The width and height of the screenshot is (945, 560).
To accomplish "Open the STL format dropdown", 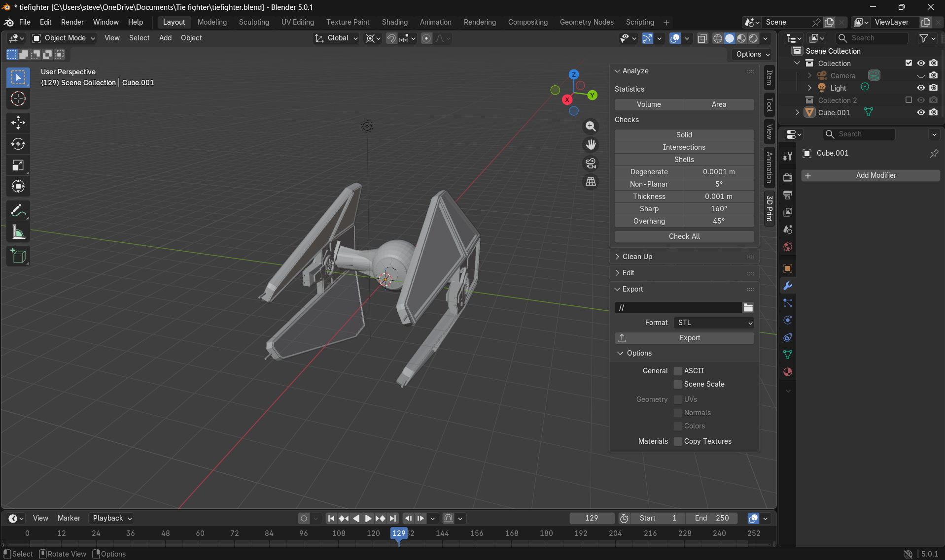I will [714, 323].
